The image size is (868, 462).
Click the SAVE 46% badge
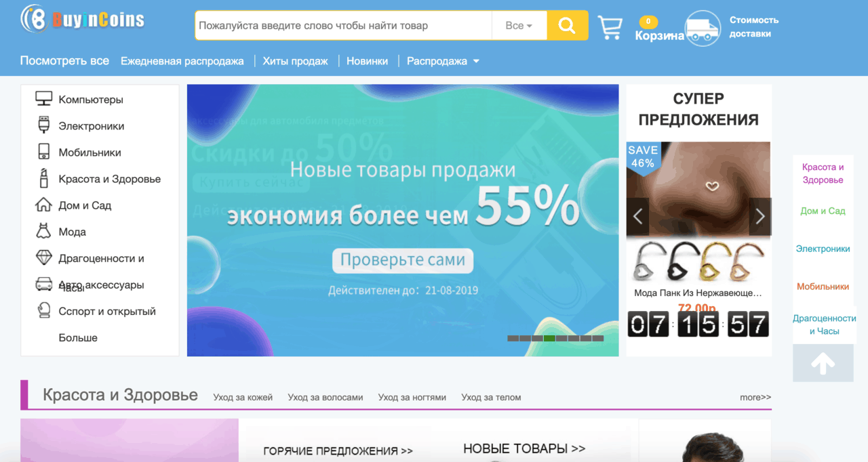point(642,157)
